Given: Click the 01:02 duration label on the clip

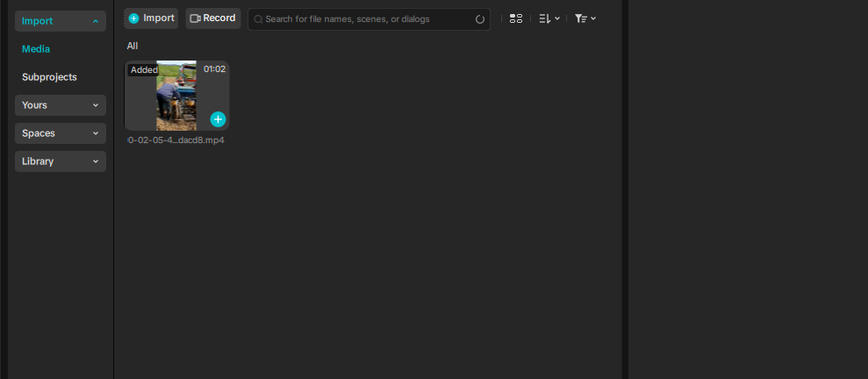Looking at the screenshot, I should (214, 69).
